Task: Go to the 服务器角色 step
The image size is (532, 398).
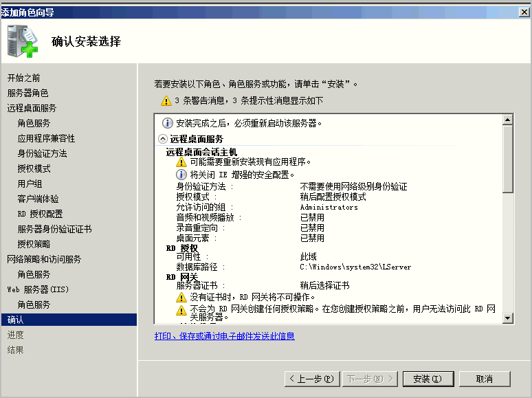Action: 27,93
